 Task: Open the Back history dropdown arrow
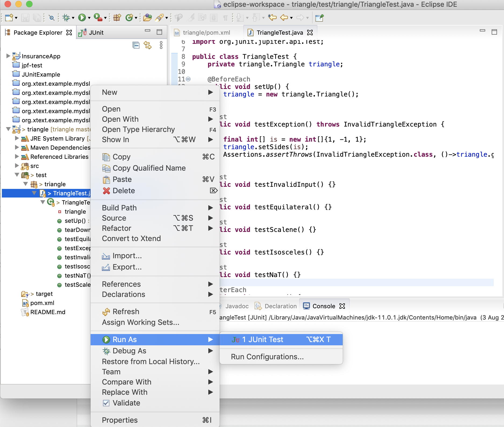click(291, 18)
